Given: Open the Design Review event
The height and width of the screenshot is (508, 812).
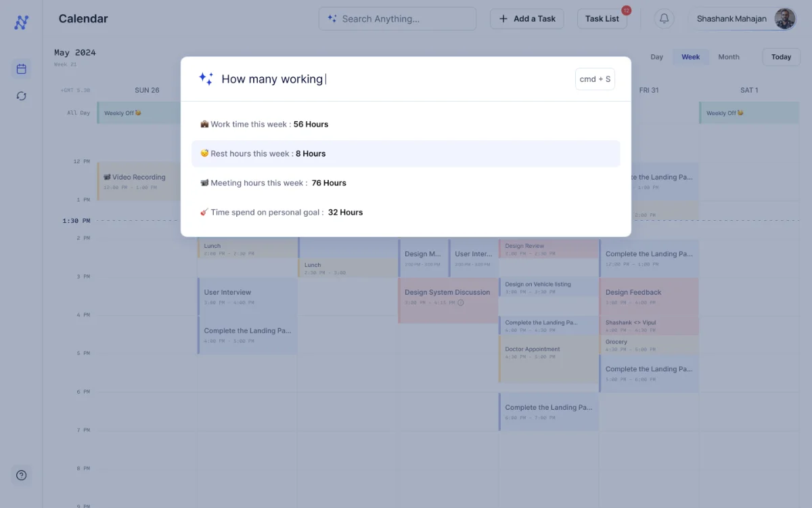Looking at the screenshot, I should 549,249.
